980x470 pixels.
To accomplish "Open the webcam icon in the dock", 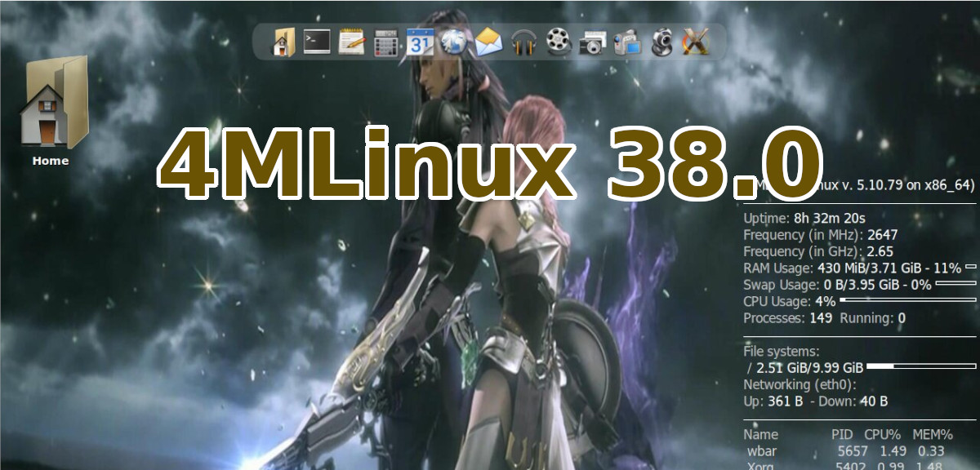I will pos(662,41).
